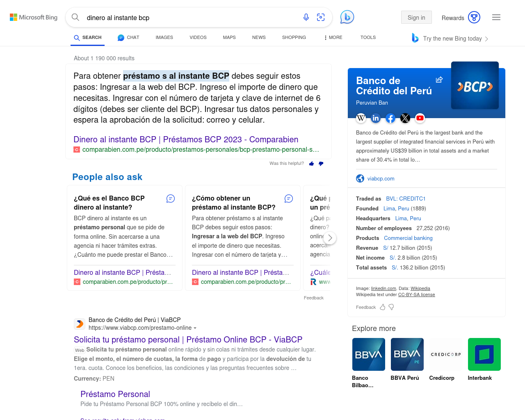Click the search query input field
The height and width of the screenshot is (420, 525).
(x=191, y=18)
